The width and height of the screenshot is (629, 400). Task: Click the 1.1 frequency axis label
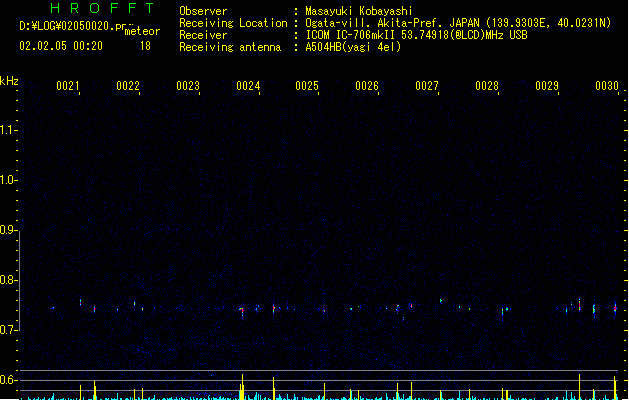pos(7,130)
